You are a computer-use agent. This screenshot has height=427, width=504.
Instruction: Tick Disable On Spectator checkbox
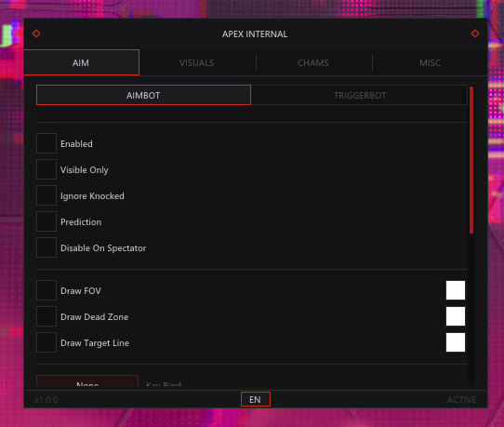(46, 247)
